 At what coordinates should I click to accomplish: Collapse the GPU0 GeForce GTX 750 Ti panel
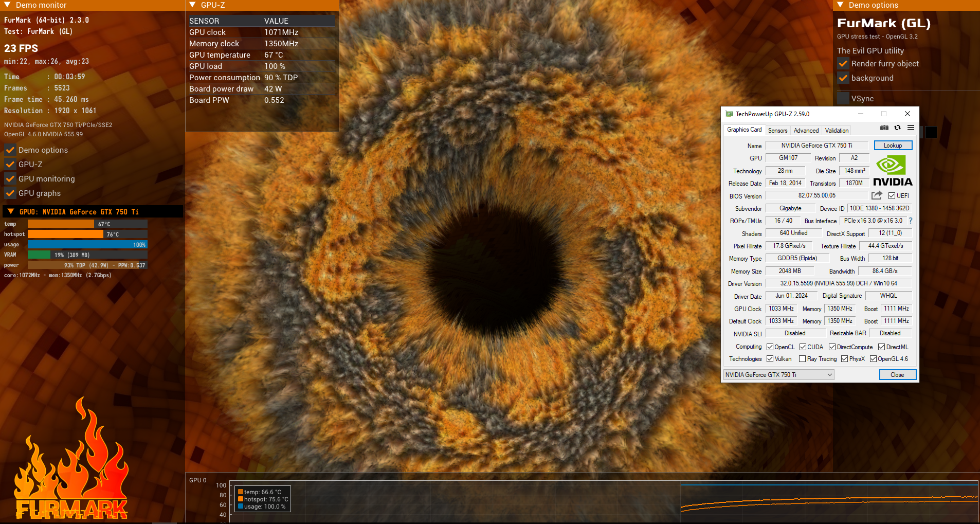point(11,211)
